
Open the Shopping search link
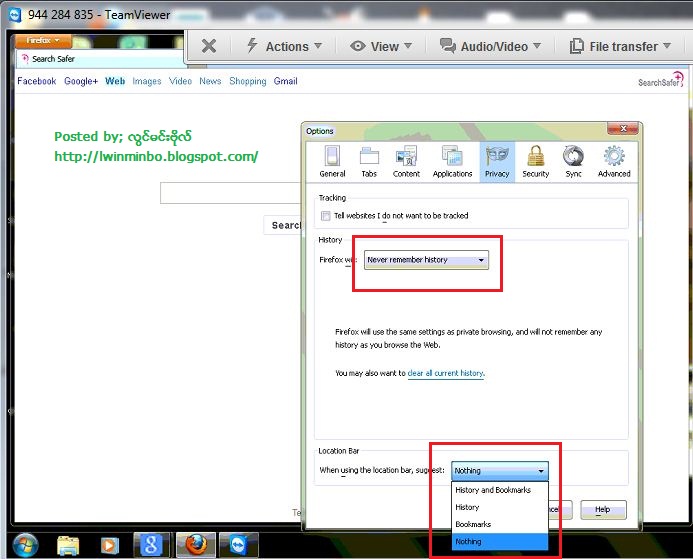pyautogui.click(x=248, y=81)
